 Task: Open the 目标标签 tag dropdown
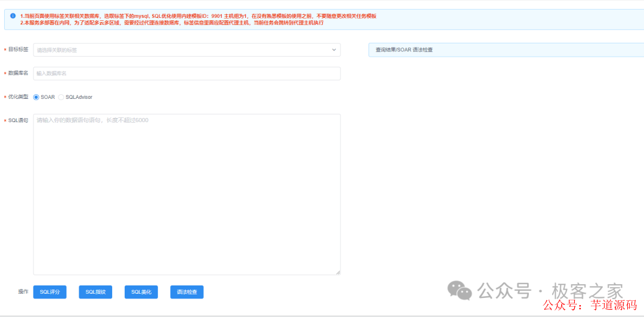(x=187, y=49)
